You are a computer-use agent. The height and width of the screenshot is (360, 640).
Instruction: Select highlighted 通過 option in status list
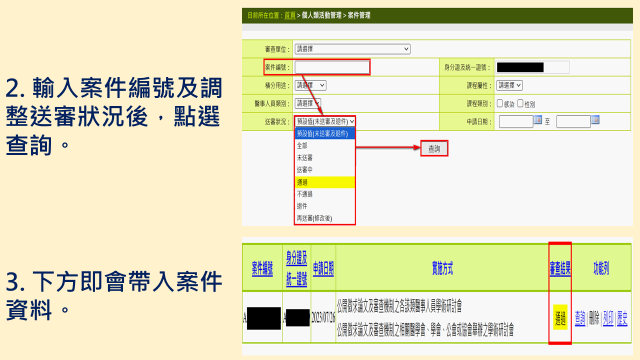click(x=325, y=182)
